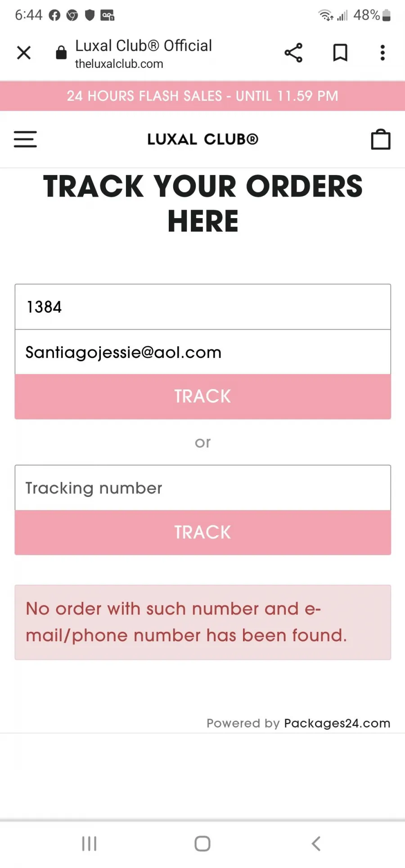This screenshot has height=868, width=405.
Task: Tap the theluxalclub.com address bar URL
Action: click(119, 64)
